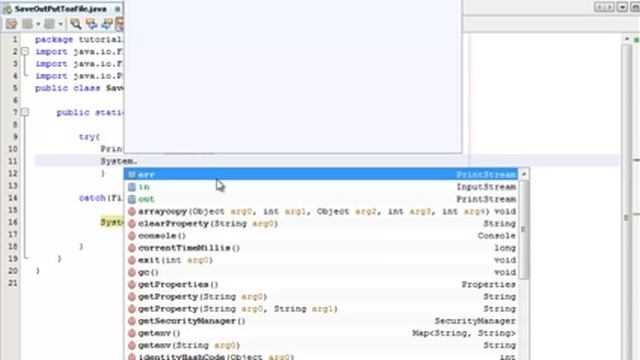This screenshot has height=360, width=640.
Task: Open the document list dropdown button
Action: pos(622,7)
